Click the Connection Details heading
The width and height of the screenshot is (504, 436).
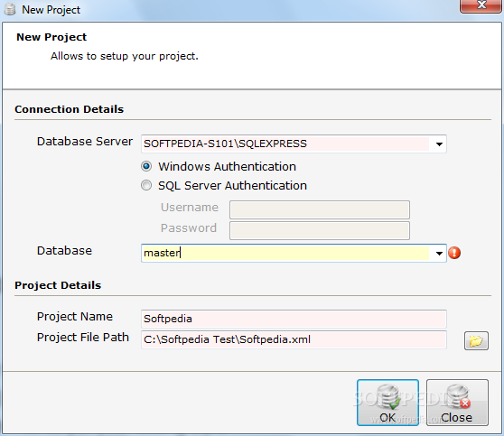click(x=70, y=109)
